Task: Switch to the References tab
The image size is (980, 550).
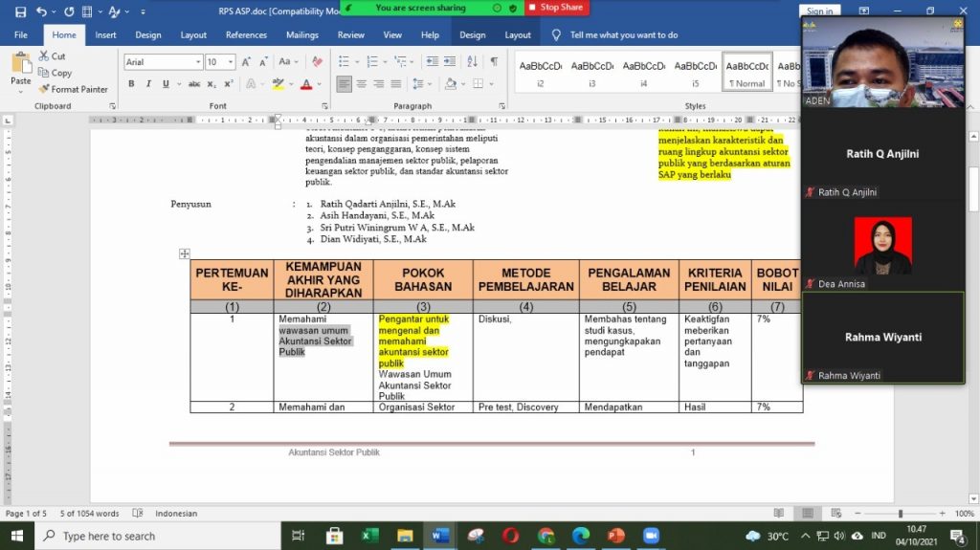Action: (x=246, y=35)
